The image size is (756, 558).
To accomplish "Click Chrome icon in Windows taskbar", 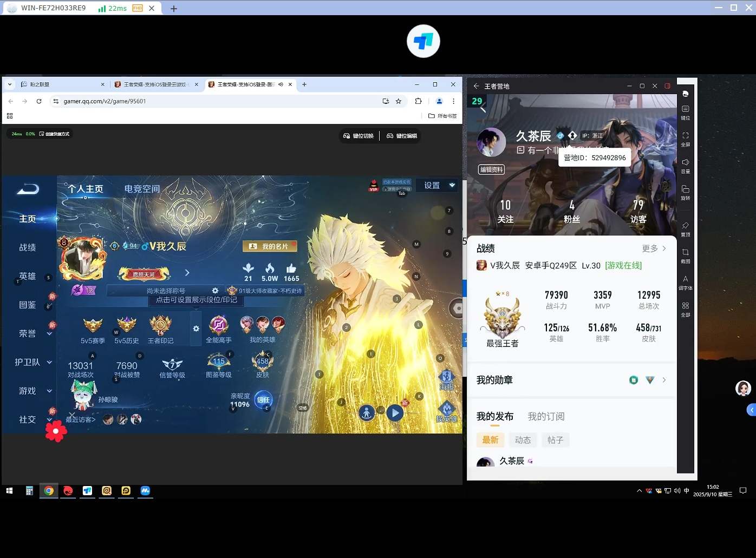I will 49,491.
